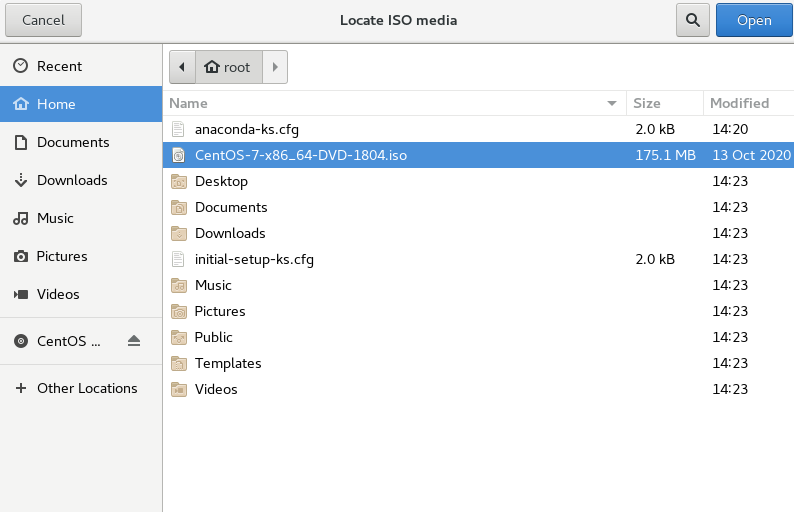Viewport: 794px width, 512px height.
Task: Click the Public folder icon
Action: tap(179, 337)
